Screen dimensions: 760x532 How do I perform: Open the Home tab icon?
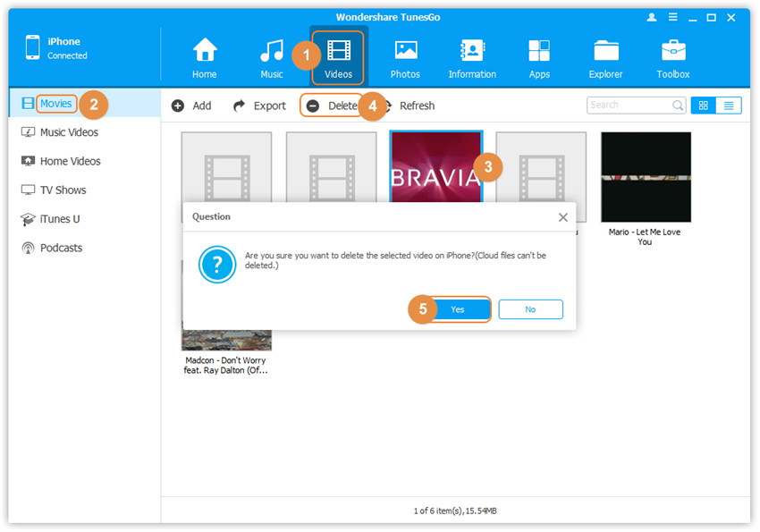205,57
